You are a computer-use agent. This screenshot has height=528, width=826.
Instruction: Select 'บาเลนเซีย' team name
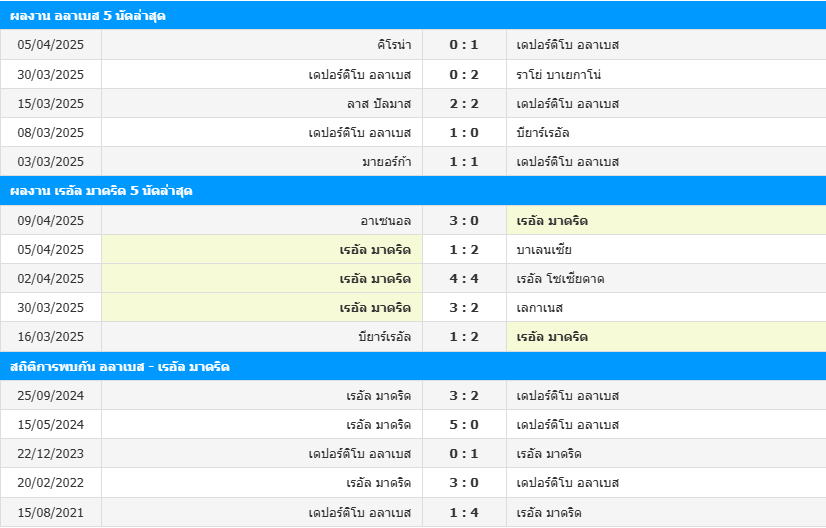pos(544,250)
